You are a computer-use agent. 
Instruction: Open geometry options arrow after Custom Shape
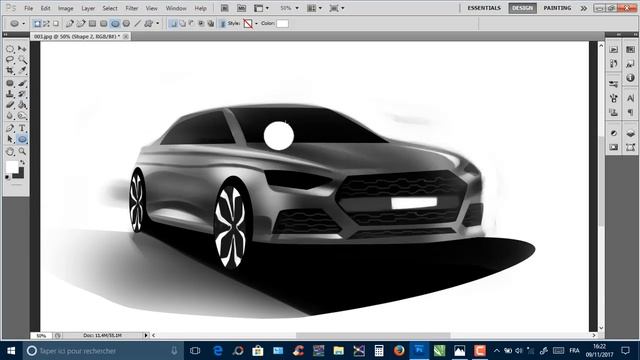pyautogui.click(x=158, y=24)
